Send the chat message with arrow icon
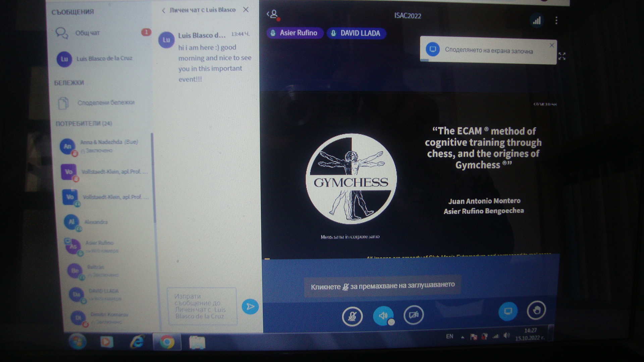This screenshot has width=644, height=362. (250, 306)
